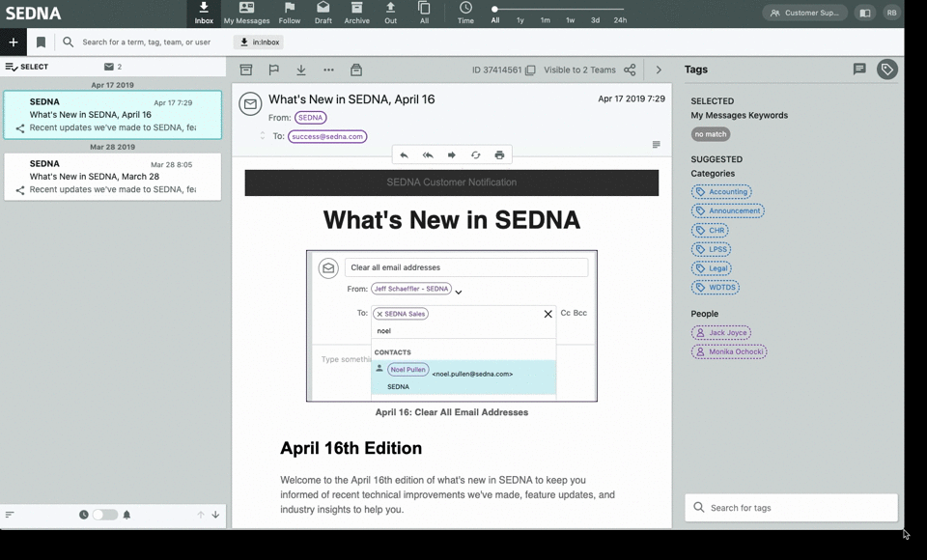Select the Draft folder icon
This screenshot has height=560, width=927.
323,14
